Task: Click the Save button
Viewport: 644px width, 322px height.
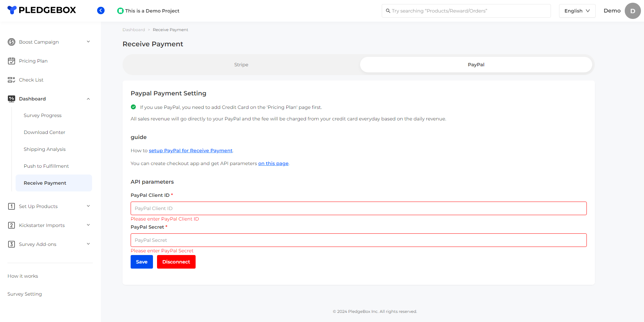Action: click(x=142, y=262)
